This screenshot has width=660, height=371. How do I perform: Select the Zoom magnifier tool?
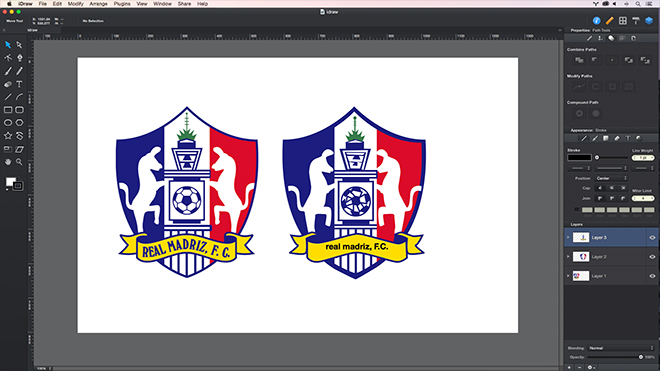coord(19,162)
